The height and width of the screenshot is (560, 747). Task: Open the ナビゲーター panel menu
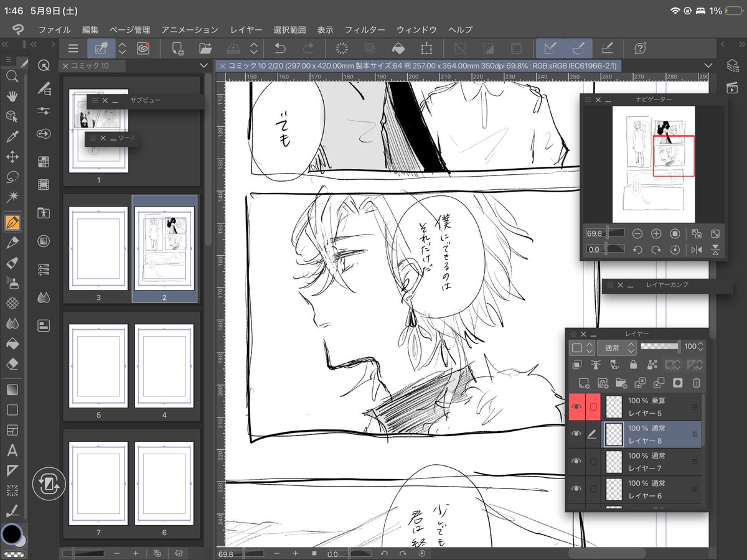[587, 100]
